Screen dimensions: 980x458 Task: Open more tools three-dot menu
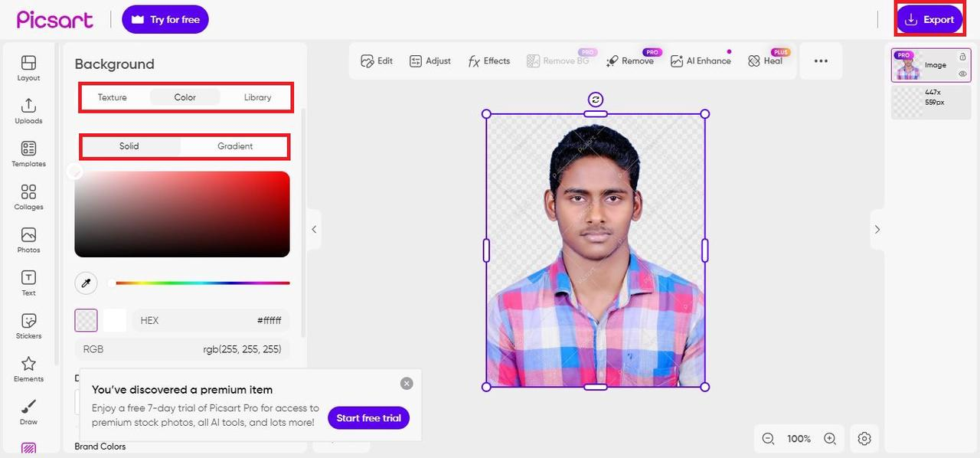821,61
